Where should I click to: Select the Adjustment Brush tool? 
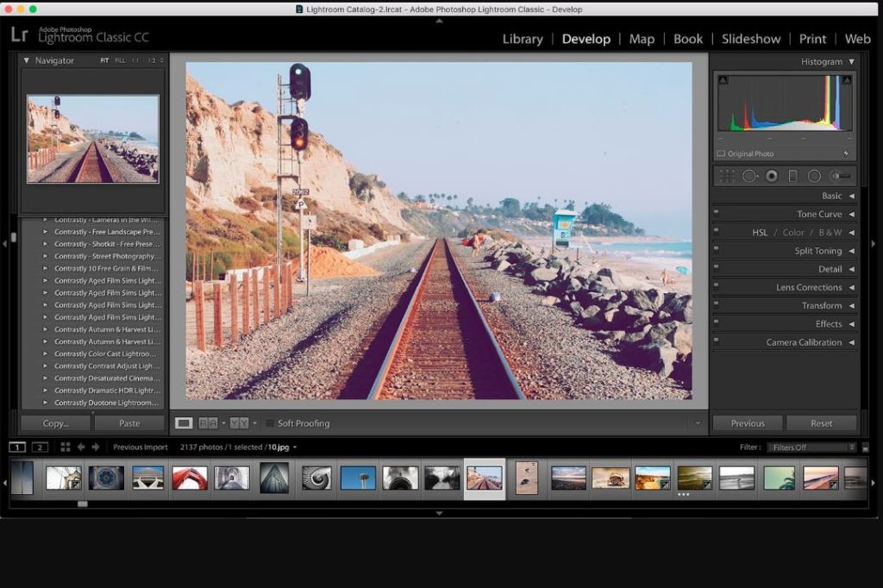click(x=841, y=176)
